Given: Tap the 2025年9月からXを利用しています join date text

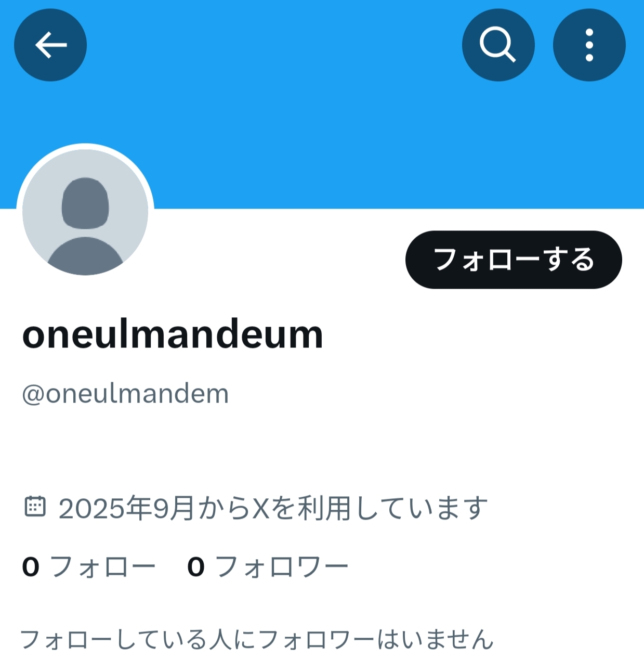Looking at the screenshot, I should (273, 508).
